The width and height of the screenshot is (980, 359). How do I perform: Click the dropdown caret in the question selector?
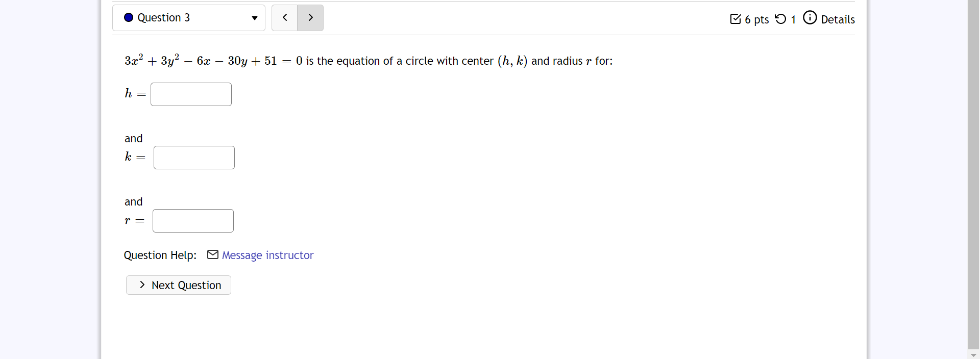[x=255, y=18]
